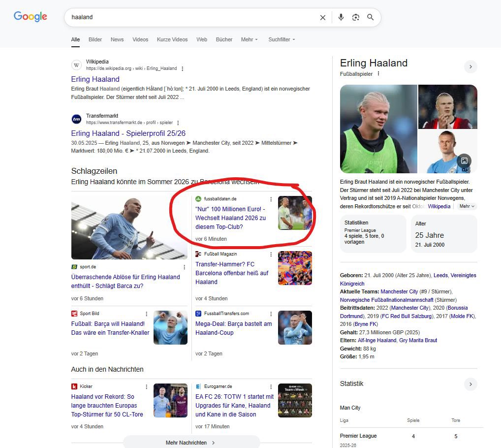This screenshot has width=501, height=448.
Task: Open Team of the Week thumbnail
Action: 295,401
